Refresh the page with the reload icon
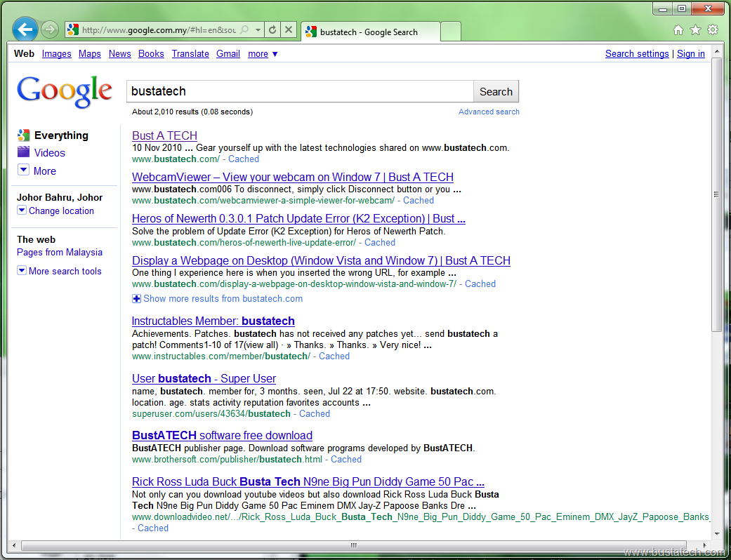 (272, 29)
